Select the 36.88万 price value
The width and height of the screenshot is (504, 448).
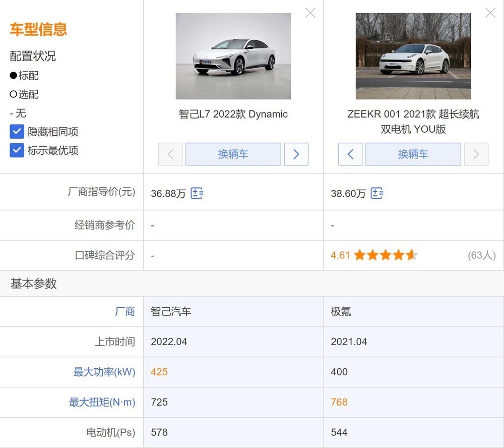click(168, 193)
